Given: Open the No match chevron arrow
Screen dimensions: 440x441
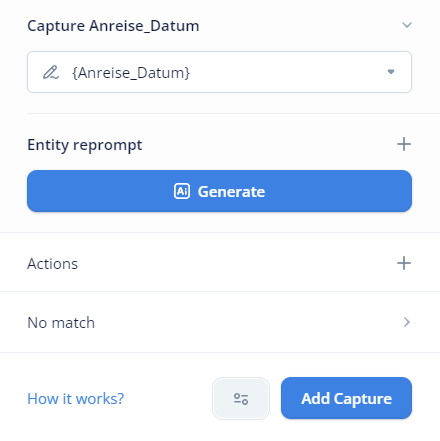Looking at the screenshot, I should 407,322.
